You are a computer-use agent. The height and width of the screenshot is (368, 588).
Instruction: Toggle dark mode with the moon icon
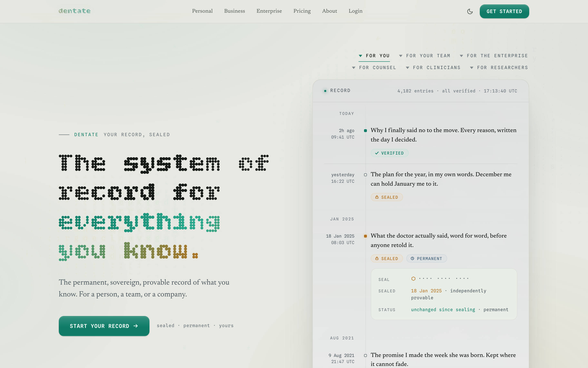click(x=470, y=11)
